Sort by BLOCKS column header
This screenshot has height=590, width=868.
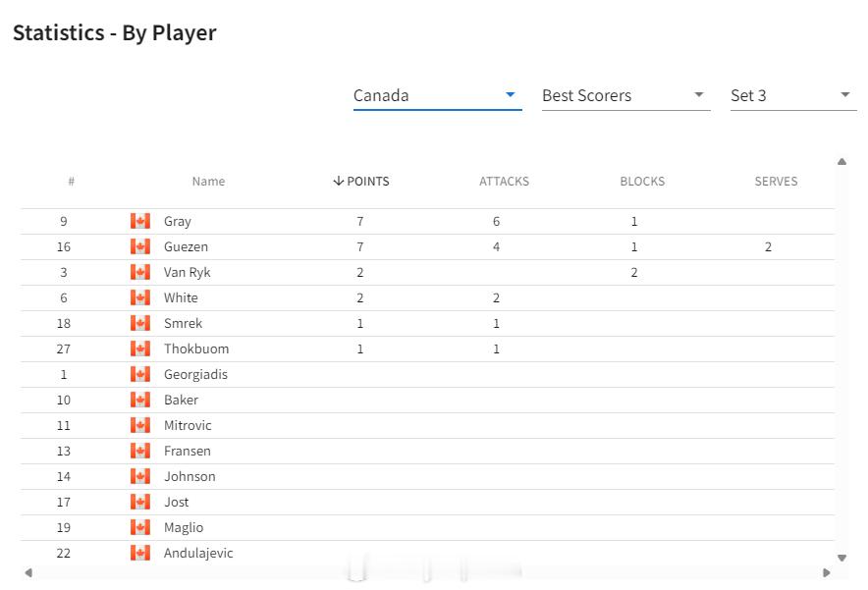(x=642, y=182)
